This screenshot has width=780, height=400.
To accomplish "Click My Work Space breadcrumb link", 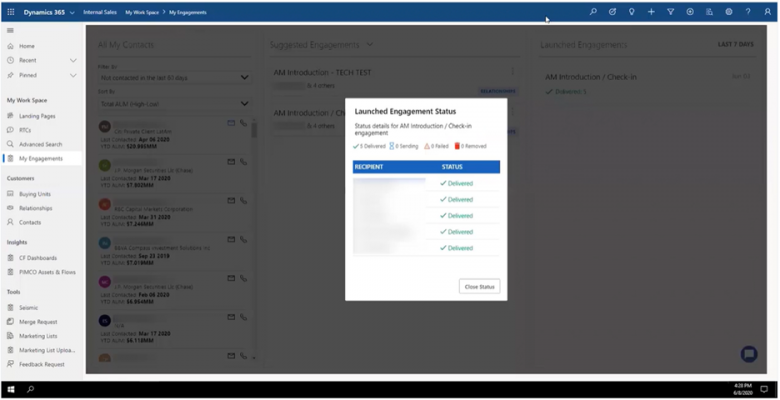I will coord(143,12).
